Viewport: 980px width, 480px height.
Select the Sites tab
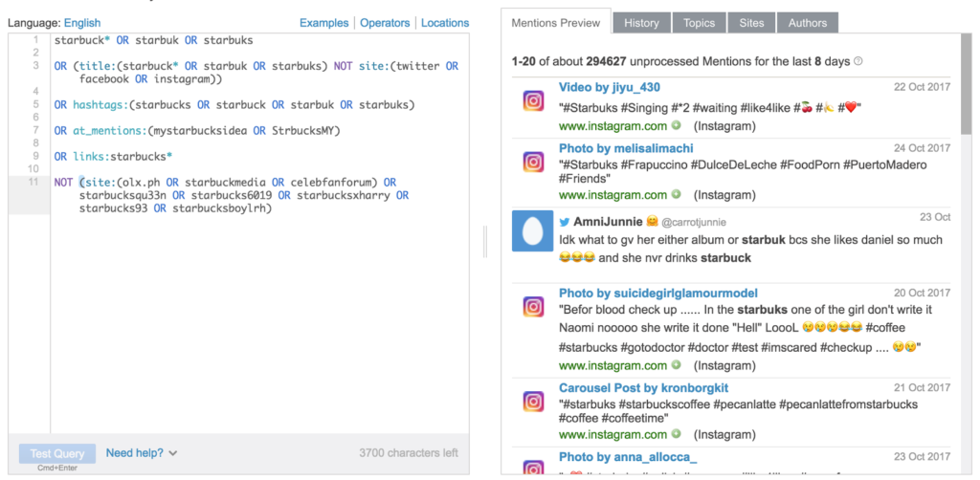(752, 23)
